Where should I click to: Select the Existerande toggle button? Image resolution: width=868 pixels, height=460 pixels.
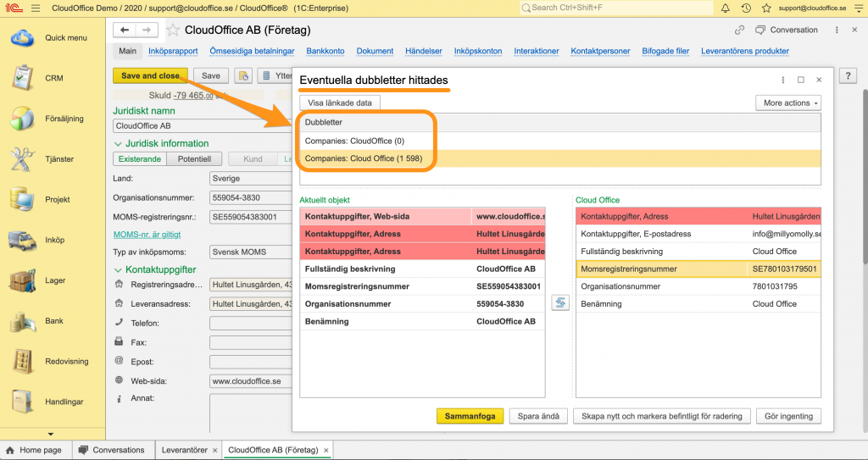tap(140, 159)
